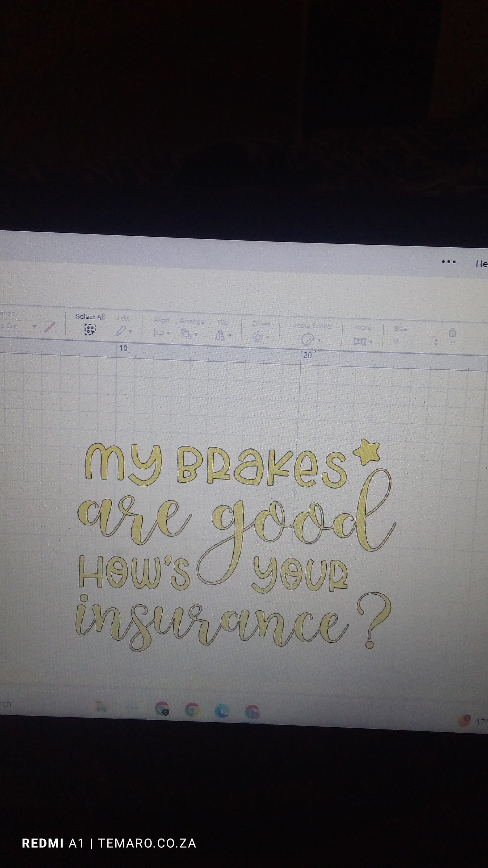The image size is (488, 868).
Task: Expand the Operation type dropdown arrow
Action: point(34,327)
